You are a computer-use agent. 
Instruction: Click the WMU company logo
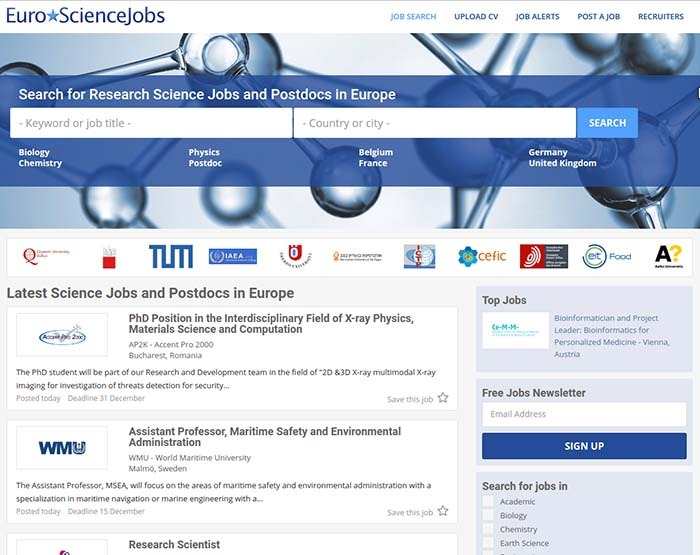(62, 448)
